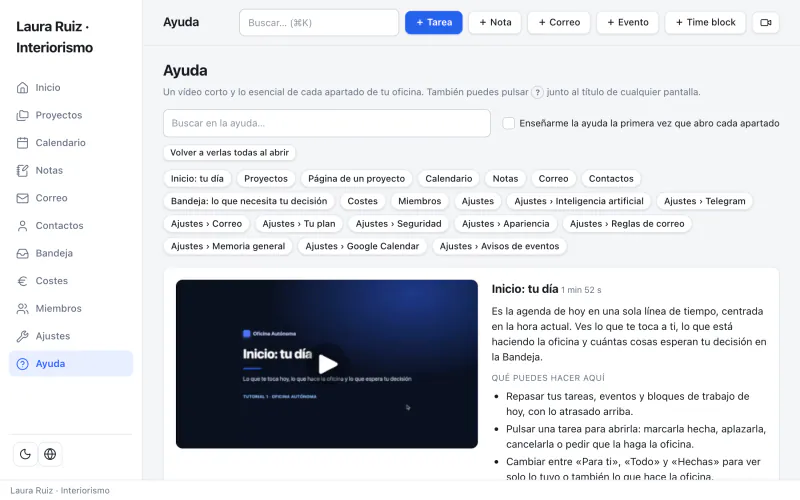Click the QUÉ PUEDES HACER AQUÍ label
The image size is (800, 500).
click(x=548, y=378)
